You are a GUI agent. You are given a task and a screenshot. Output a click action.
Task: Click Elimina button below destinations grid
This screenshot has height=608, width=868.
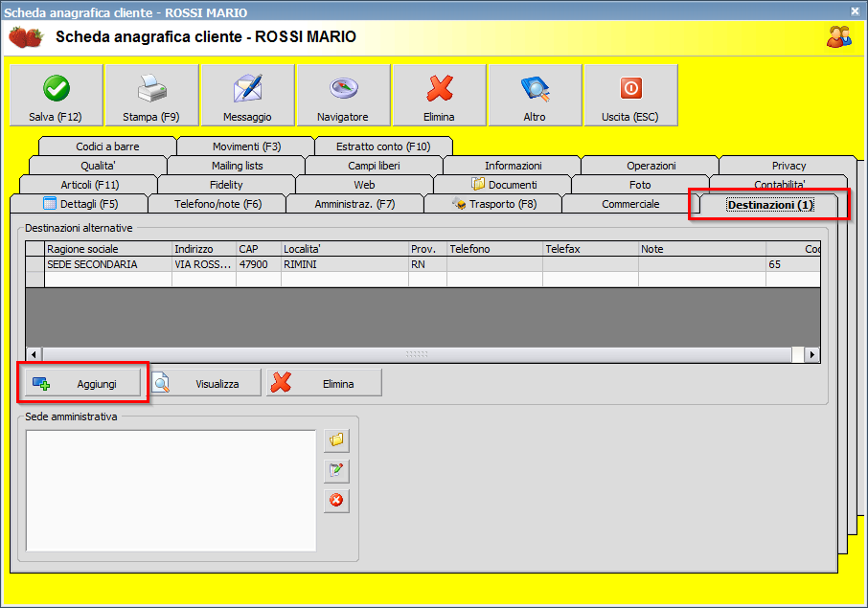[324, 383]
